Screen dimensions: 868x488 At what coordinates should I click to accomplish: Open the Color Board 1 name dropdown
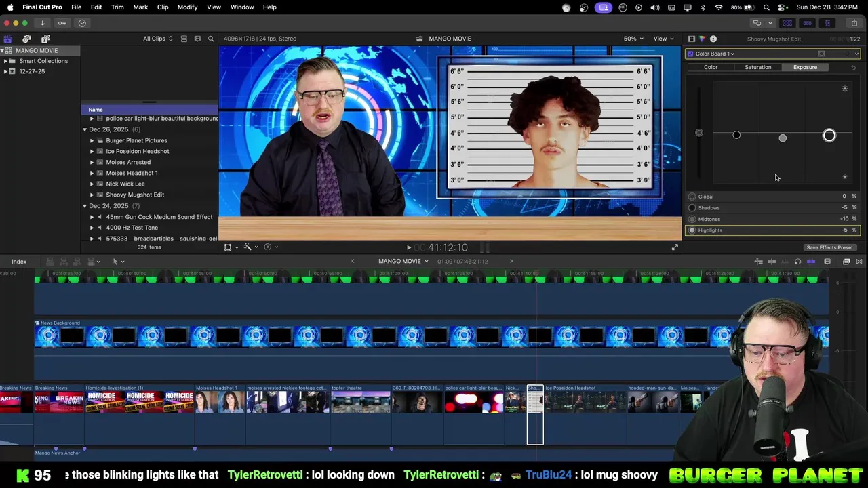click(714, 54)
